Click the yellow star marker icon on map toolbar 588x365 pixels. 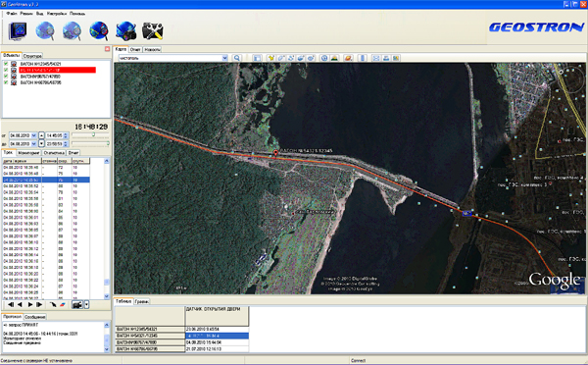point(271,58)
